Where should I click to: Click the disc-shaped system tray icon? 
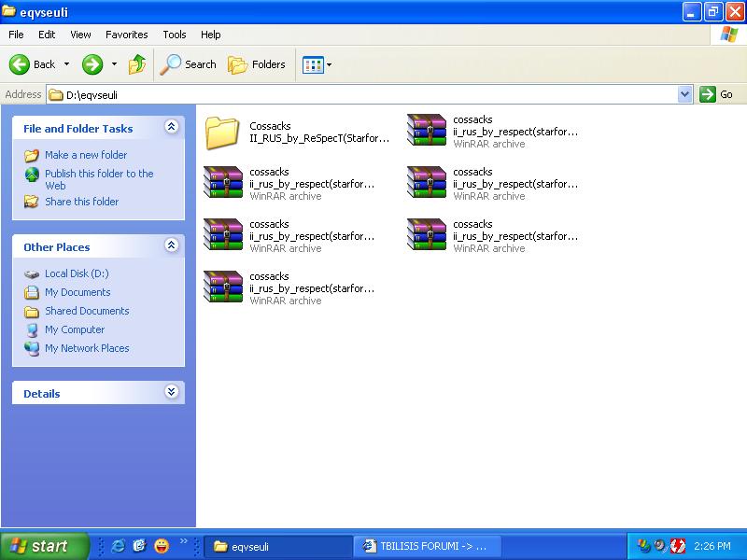pos(660,546)
